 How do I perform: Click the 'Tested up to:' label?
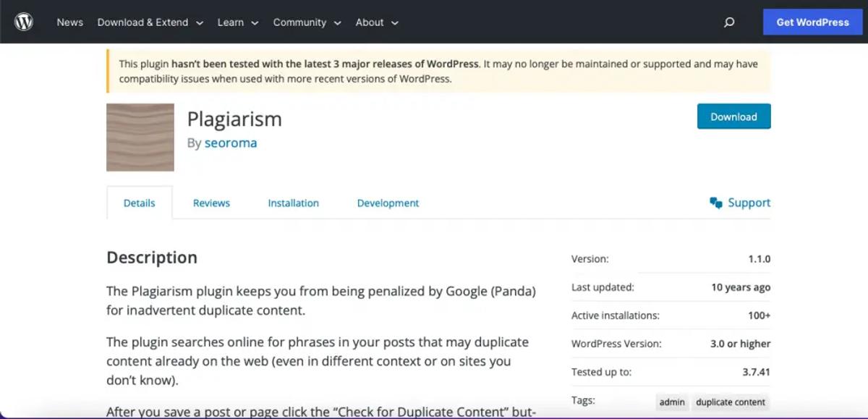point(601,372)
